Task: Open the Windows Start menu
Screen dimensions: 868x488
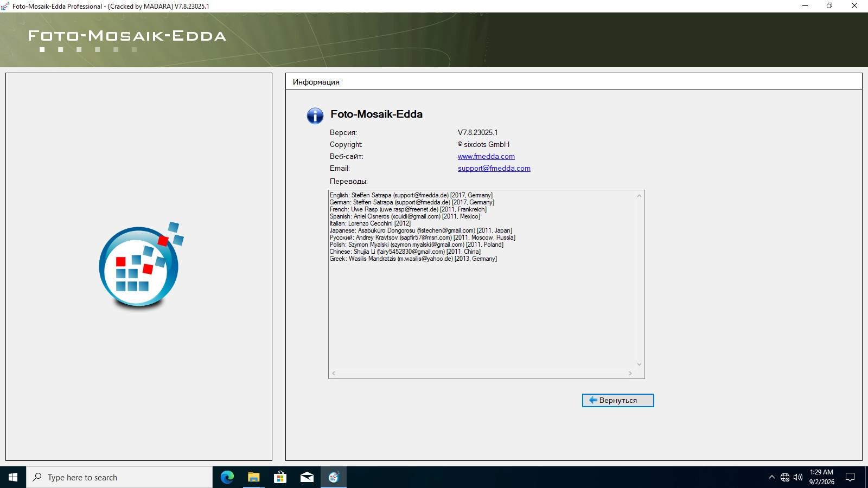Action: click(x=13, y=477)
